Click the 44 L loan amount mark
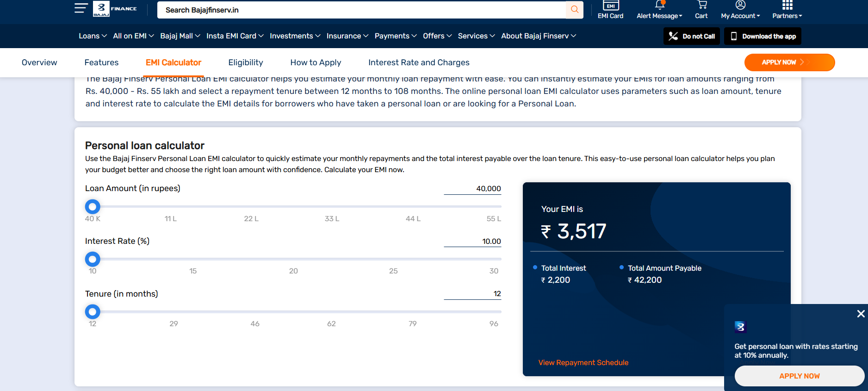The image size is (868, 391). tap(413, 219)
